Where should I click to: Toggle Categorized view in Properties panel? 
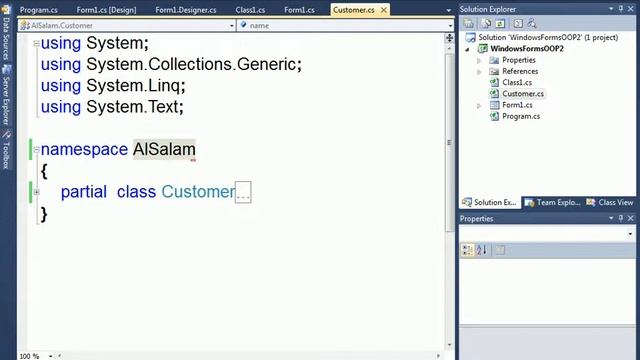[x=467, y=250]
